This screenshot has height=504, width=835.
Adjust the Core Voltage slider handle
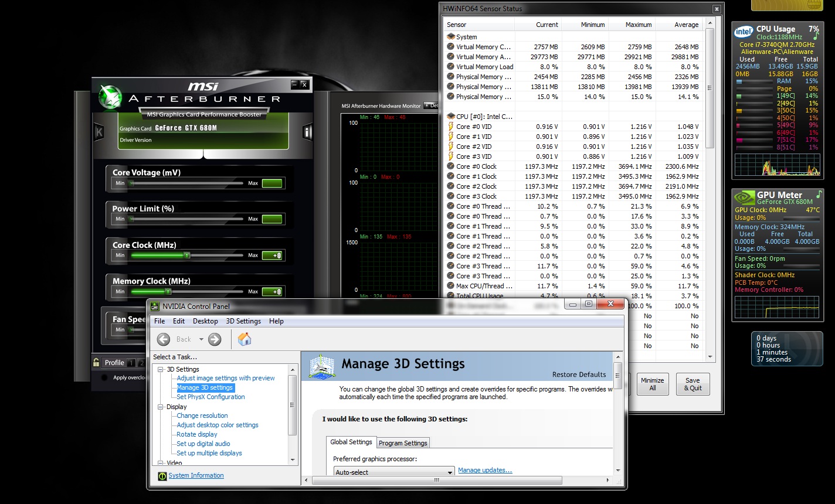point(131,183)
